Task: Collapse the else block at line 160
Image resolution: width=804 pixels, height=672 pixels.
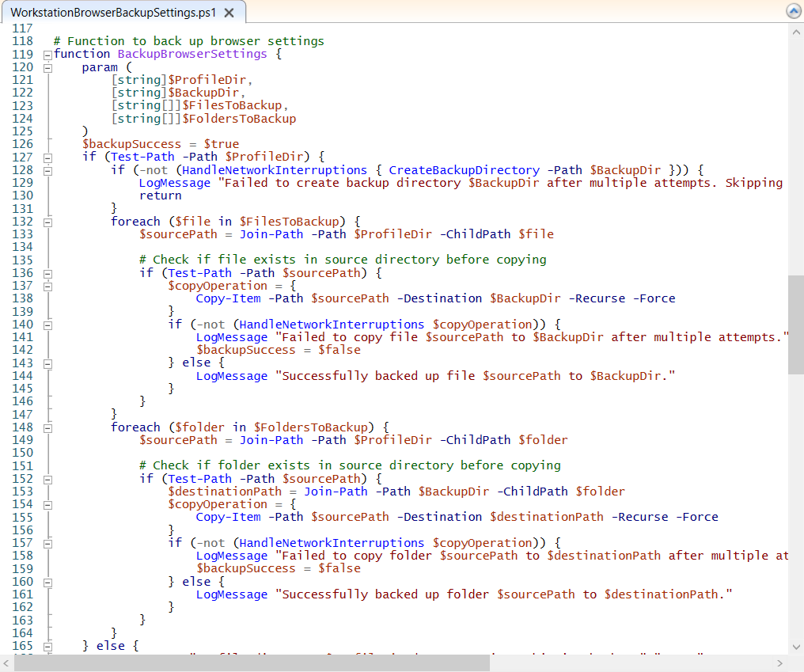Action: [47, 583]
